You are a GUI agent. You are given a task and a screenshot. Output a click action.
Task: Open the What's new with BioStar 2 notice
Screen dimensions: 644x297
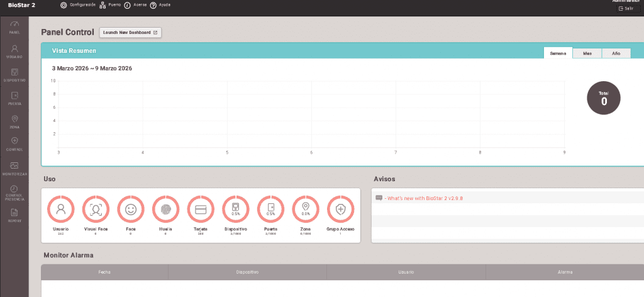tap(425, 198)
